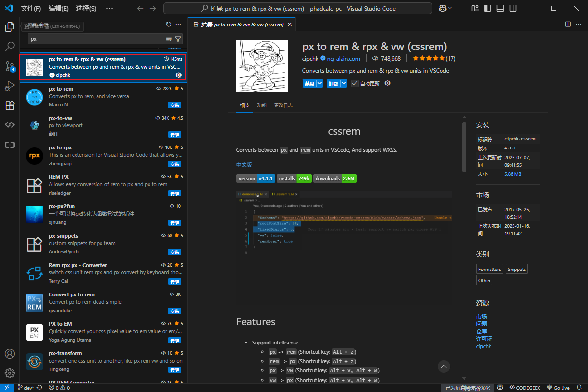The width and height of the screenshot is (588, 392).
Task: Open the Source Control view
Action: pos(9,66)
